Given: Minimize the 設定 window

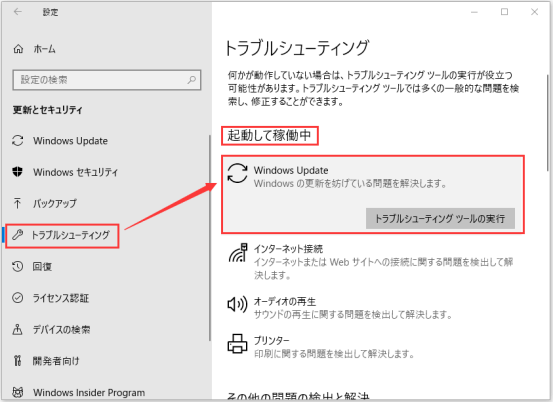Looking at the screenshot, I should 474,12.
